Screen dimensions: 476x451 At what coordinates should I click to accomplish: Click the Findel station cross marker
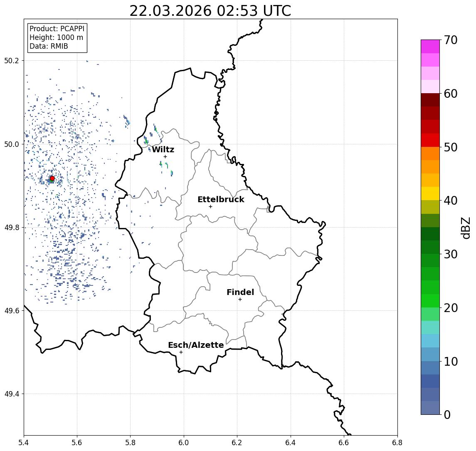[x=240, y=300]
